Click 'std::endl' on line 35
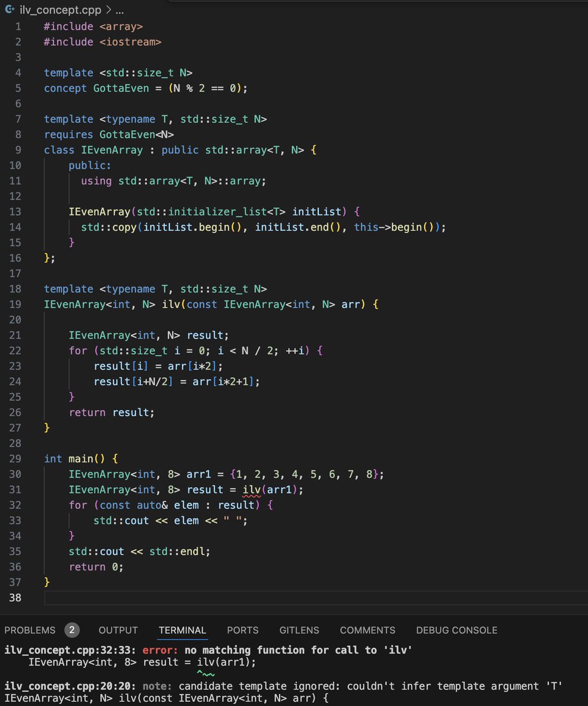Viewport: 588px width, 706px height. click(x=177, y=551)
